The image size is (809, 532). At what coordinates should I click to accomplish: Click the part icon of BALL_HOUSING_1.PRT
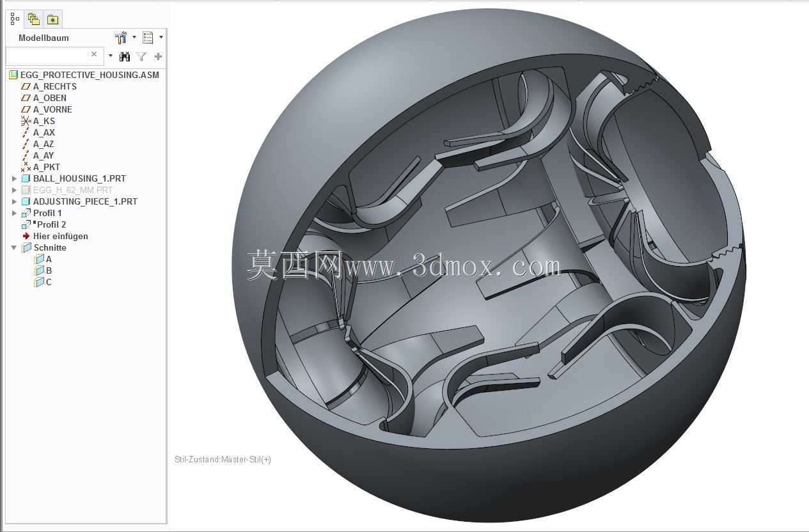point(26,178)
